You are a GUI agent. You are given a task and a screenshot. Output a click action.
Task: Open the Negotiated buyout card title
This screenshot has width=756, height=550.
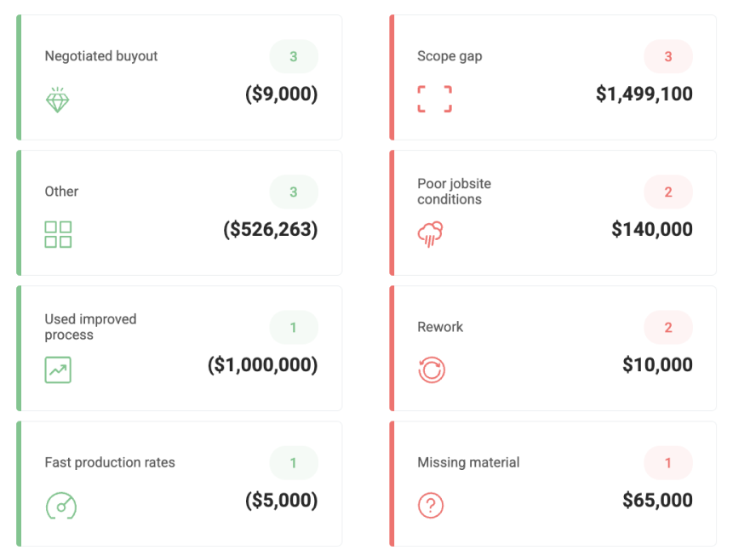[101, 56]
